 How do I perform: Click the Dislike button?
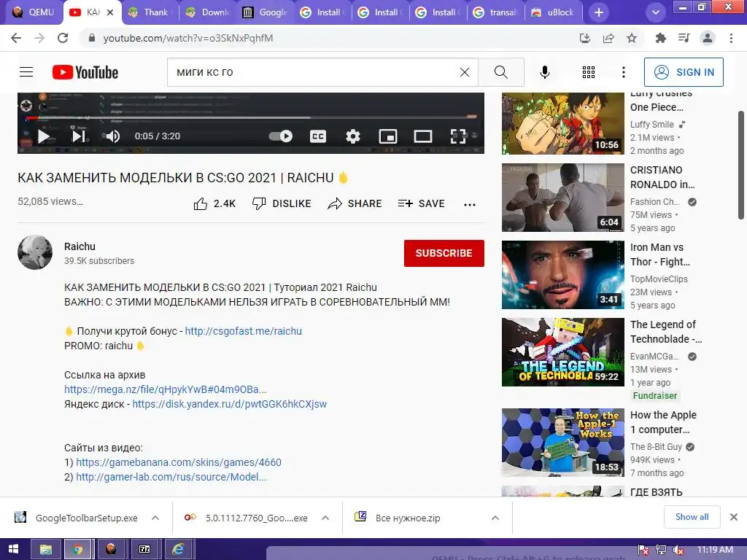pyautogui.click(x=282, y=204)
